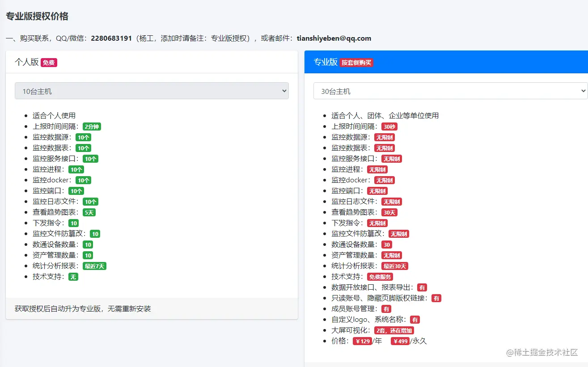Click the 30 badge beside 数通设备数量
Image resolution: width=588 pixels, height=367 pixels.
pos(387,245)
